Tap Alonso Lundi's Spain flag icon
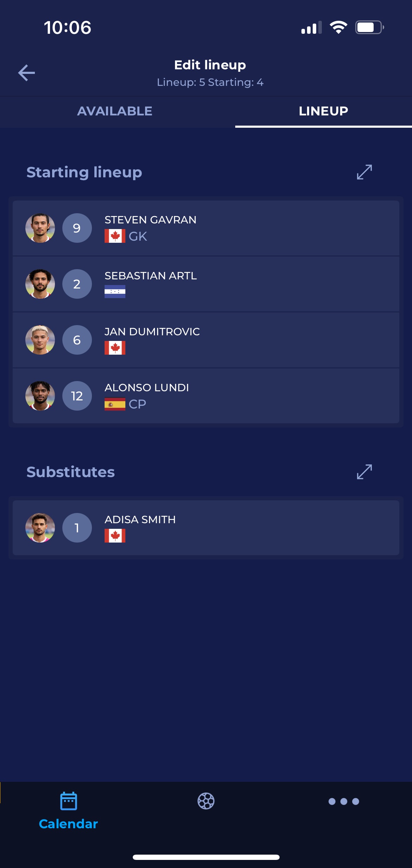This screenshot has width=412, height=868. pyautogui.click(x=115, y=404)
